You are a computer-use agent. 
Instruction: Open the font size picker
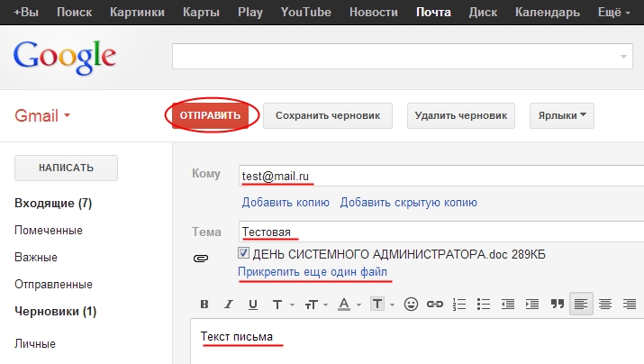316,305
